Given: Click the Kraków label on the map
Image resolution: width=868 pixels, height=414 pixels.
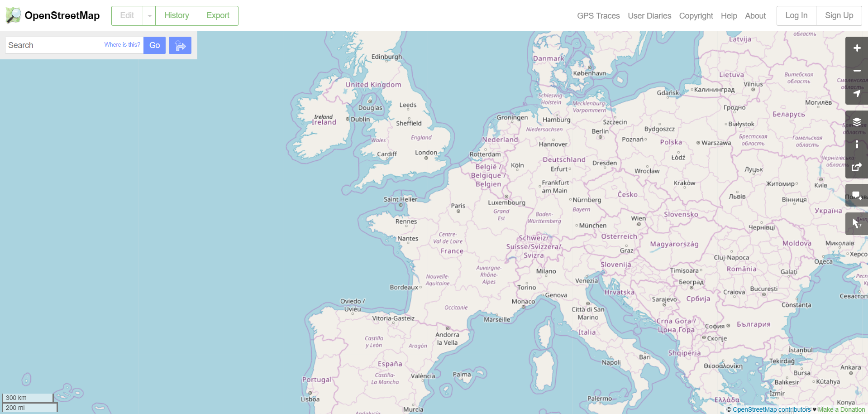Looking at the screenshot, I should coord(685,183).
